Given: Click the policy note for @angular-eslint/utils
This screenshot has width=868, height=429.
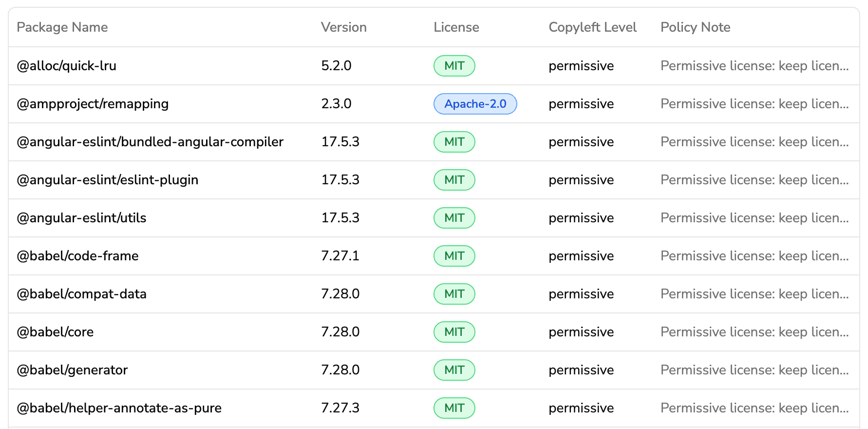Looking at the screenshot, I should [755, 218].
